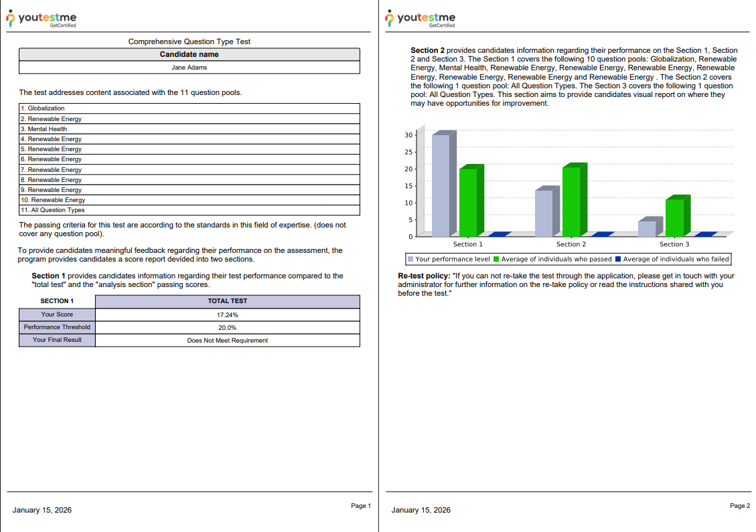
Task: Click the gray 'Your performance level' legend swatch
Action: point(410,259)
